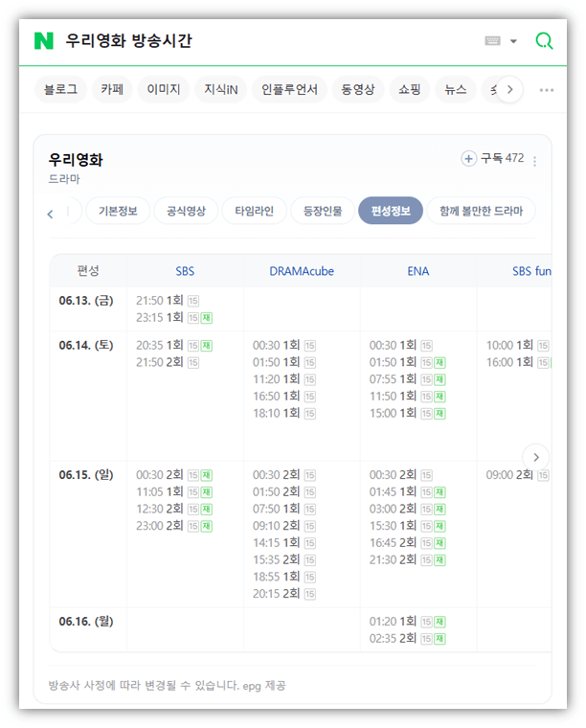Screen dimensions: 586x728
Task: Select the 등장인물 tab
Action: pyautogui.click(x=323, y=212)
